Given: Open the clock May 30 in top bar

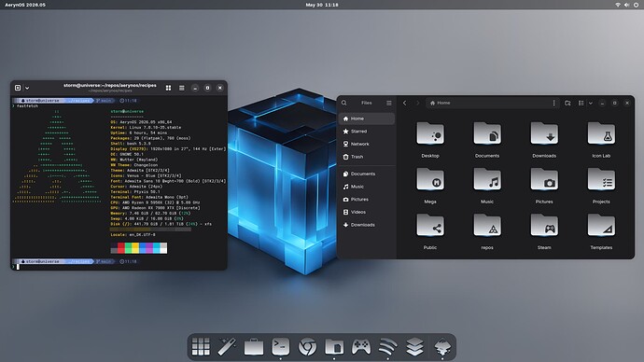Looking at the screenshot, I should [322, 5].
